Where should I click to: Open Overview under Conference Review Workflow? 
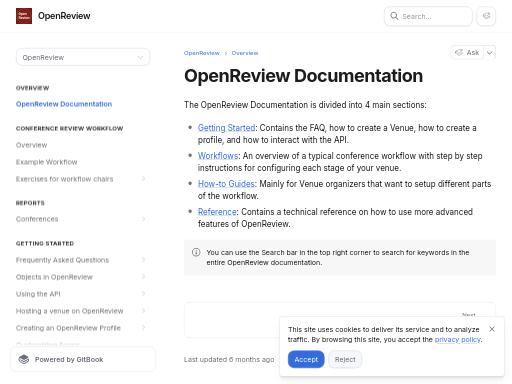[32, 145]
